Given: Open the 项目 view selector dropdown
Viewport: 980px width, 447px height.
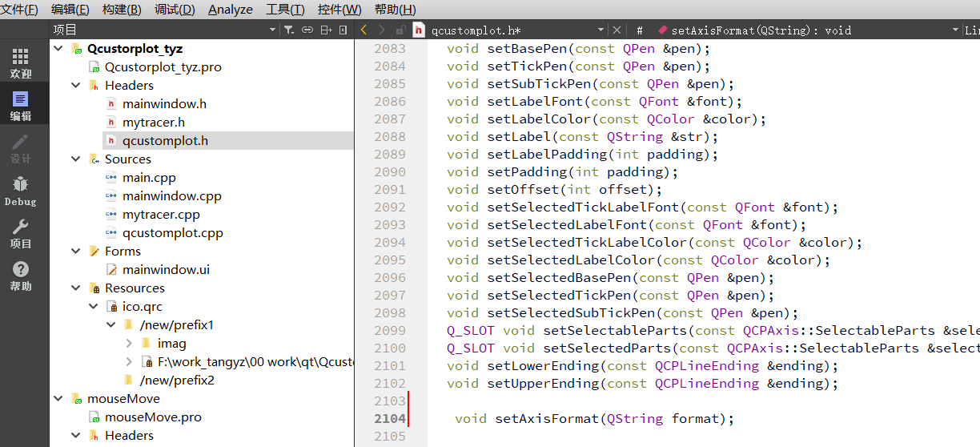Looking at the screenshot, I should point(164,30).
